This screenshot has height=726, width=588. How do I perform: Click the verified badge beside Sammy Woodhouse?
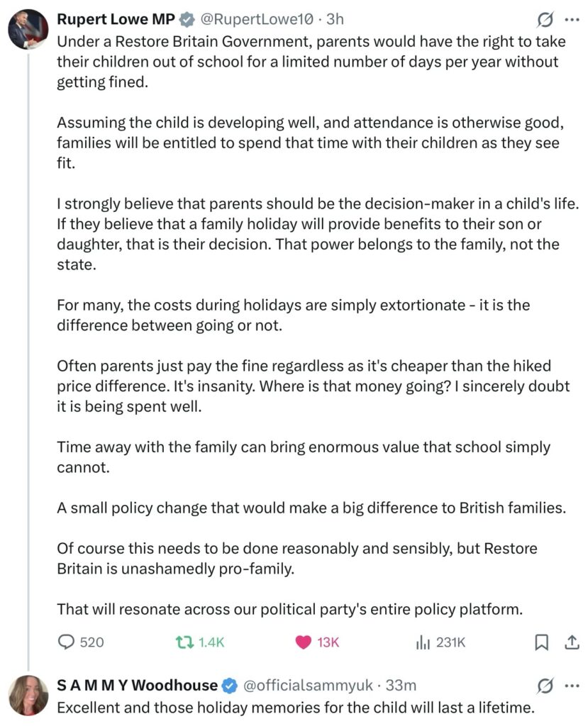click(x=230, y=686)
